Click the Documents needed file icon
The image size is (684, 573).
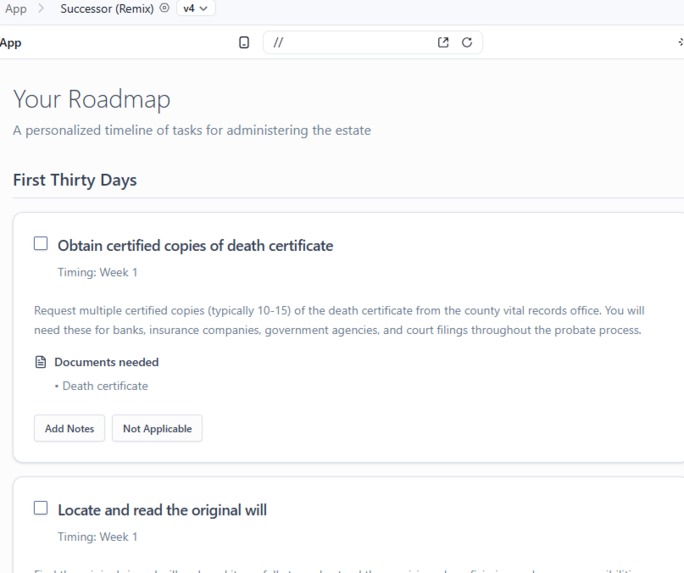click(41, 362)
